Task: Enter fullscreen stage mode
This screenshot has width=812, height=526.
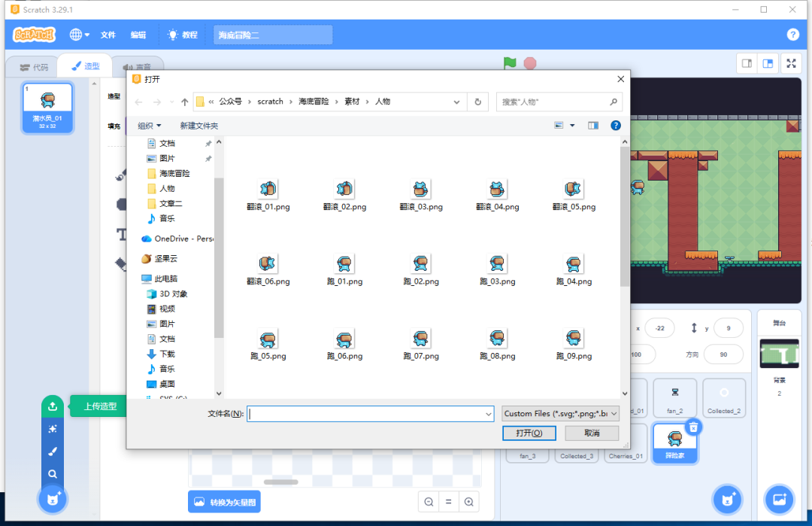Action: [x=791, y=64]
